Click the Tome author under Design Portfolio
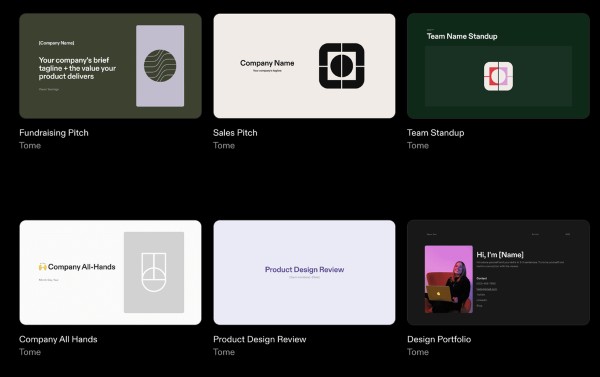 tap(418, 352)
